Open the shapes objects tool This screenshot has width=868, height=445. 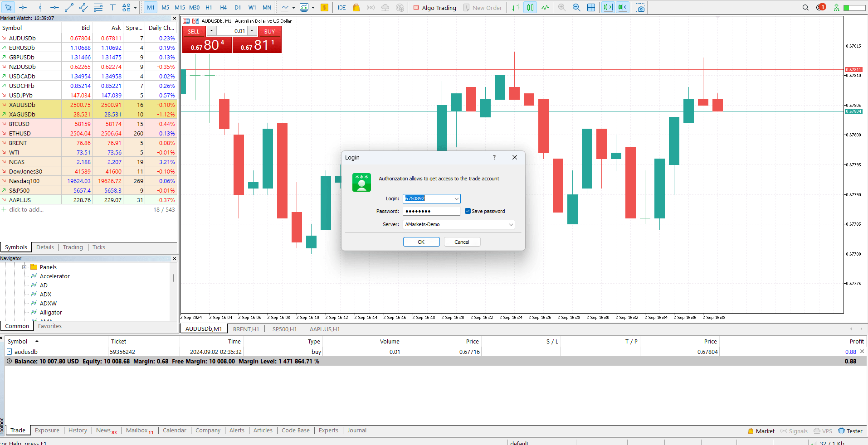(127, 7)
